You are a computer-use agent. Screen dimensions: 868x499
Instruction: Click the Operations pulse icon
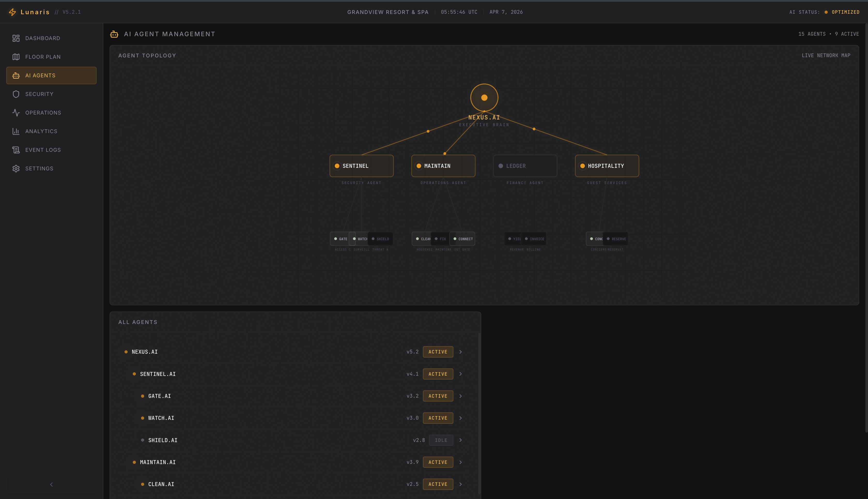pyautogui.click(x=16, y=113)
